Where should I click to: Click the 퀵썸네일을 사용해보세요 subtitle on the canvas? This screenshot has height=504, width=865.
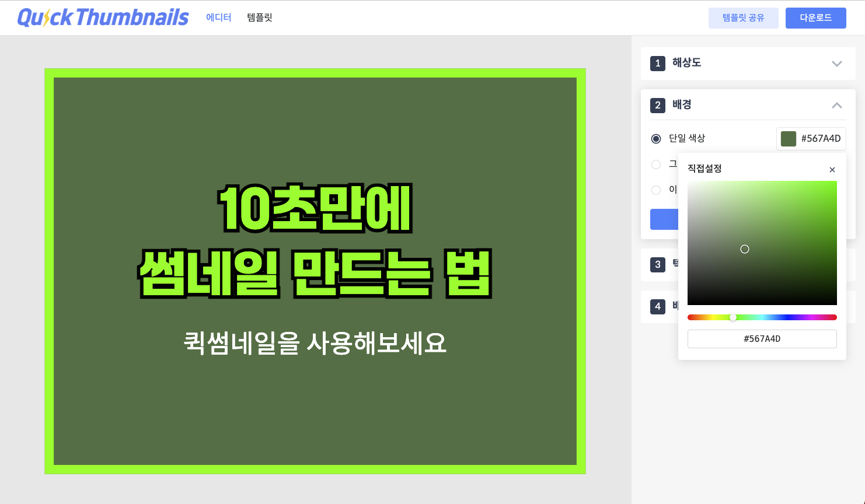pyautogui.click(x=315, y=343)
